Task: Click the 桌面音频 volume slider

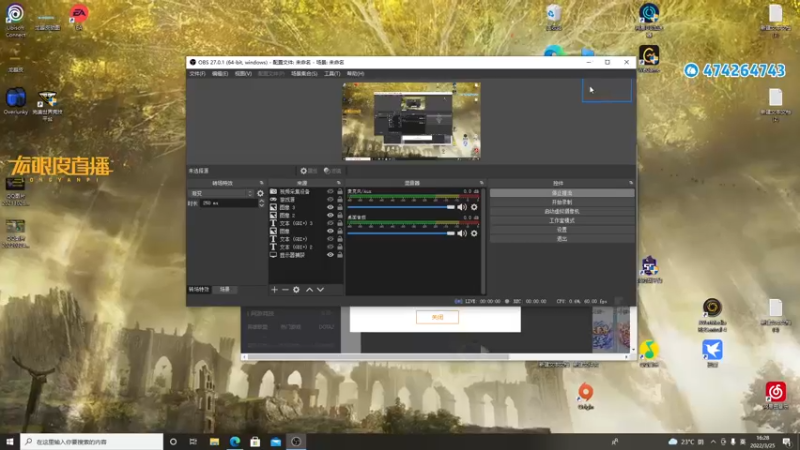Action: tap(401, 233)
